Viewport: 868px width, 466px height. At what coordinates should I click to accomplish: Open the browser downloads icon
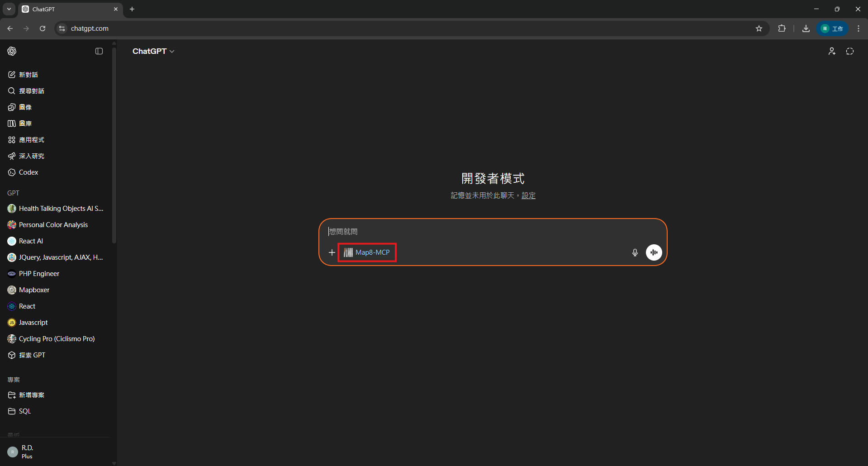806,29
